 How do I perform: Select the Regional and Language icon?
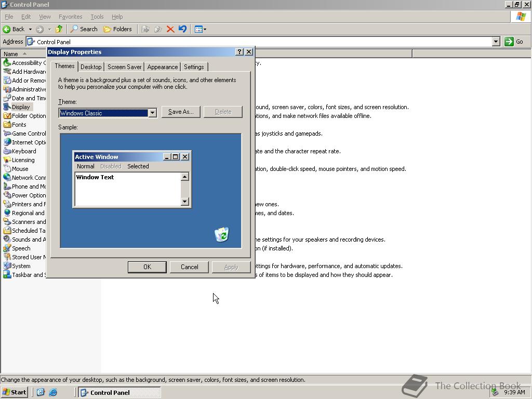tap(7, 212)
